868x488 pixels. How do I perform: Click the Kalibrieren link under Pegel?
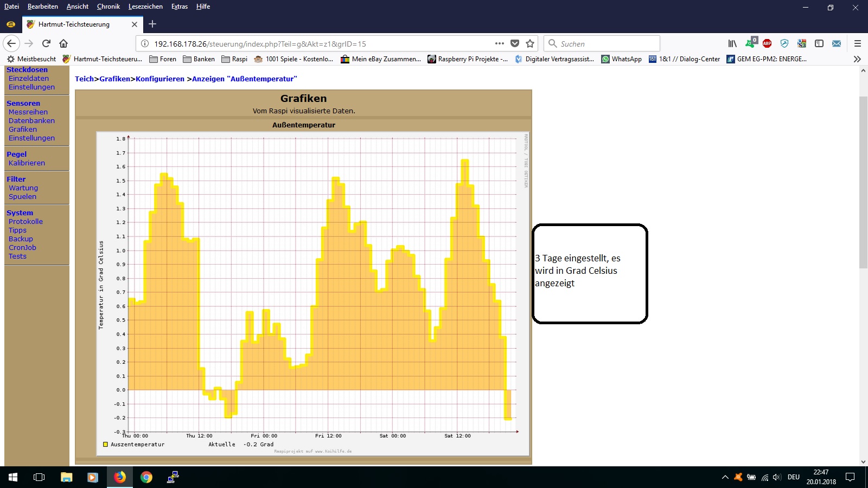(27, 163)
